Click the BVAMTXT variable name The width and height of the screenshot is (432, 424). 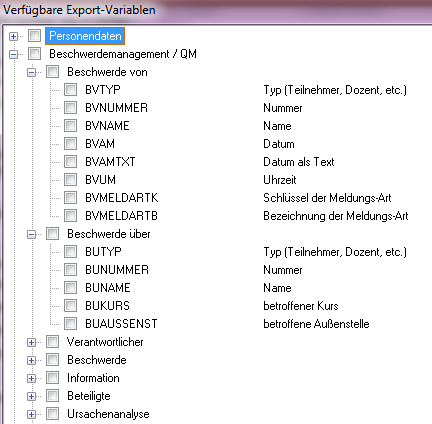pyautogui.click(x=110, y=162)
